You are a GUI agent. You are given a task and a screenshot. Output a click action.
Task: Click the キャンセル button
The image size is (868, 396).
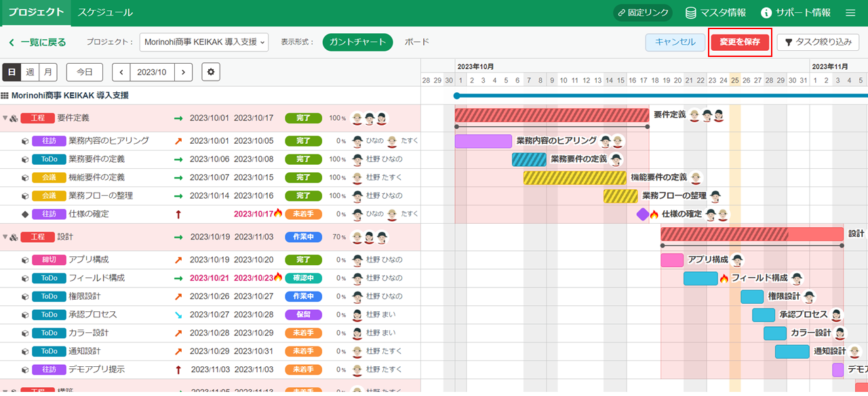[x=675, y=42]
